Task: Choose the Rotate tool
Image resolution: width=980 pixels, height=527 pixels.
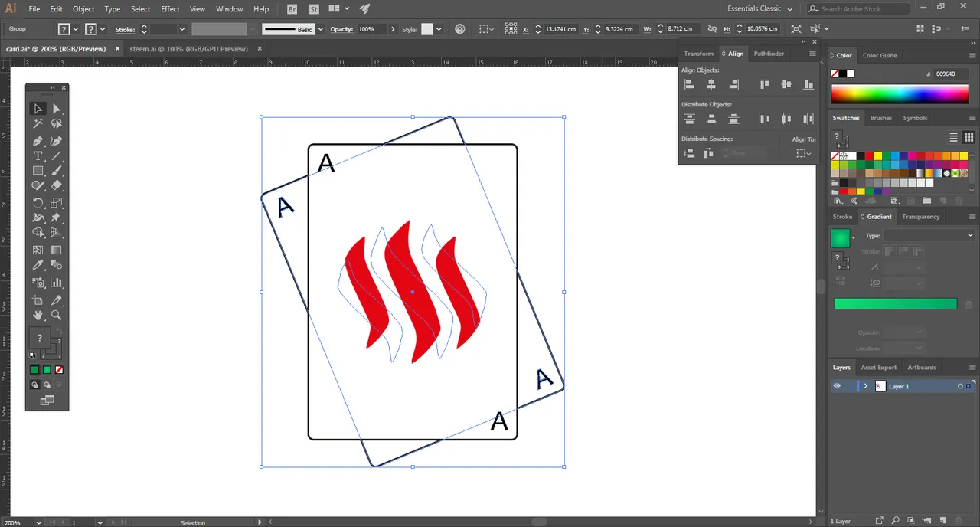Action: click(x=38, y=203)
